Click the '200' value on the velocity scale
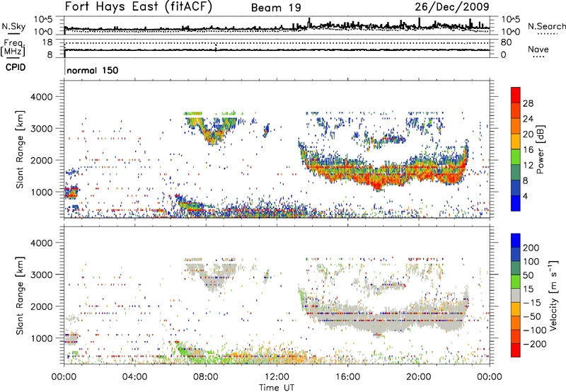This screenshot has width=566, height=392. click(531, 248)
